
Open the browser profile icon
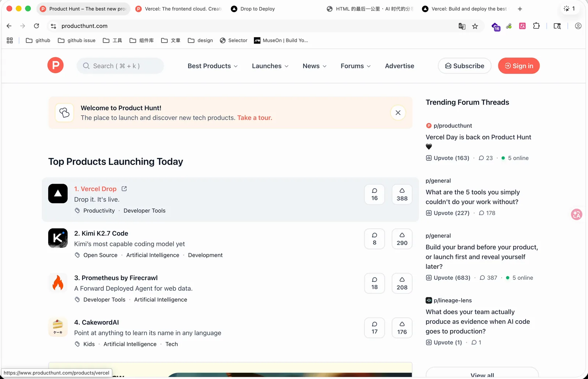[578, 26]
